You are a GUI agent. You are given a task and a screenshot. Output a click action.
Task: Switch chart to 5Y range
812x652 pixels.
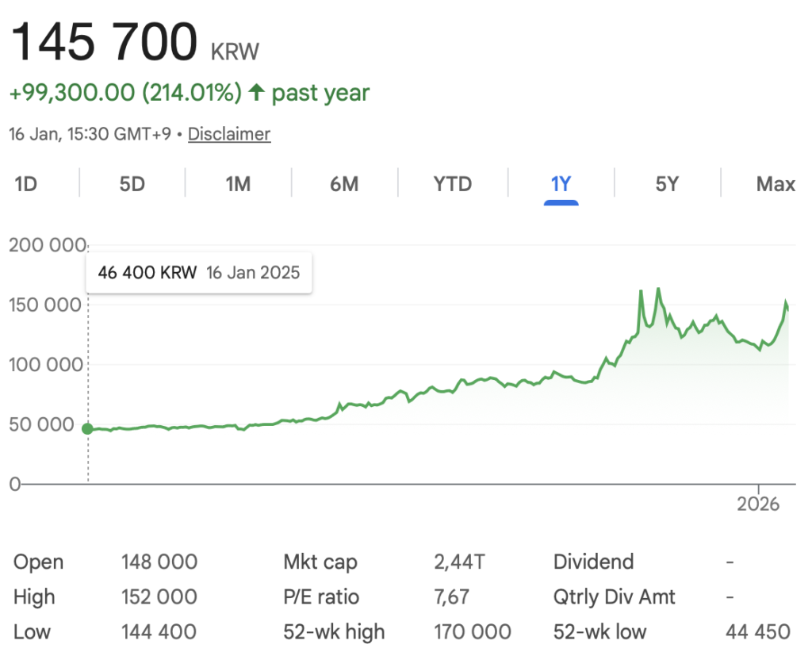[667, 184]
